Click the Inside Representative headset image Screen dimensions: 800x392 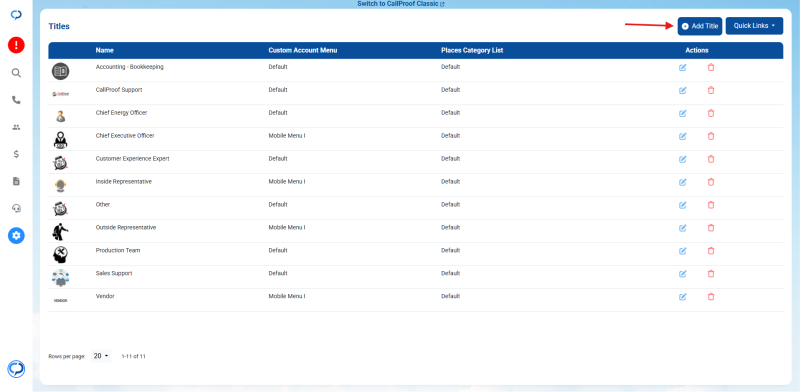pyautogui.click(x=60, y=186)
